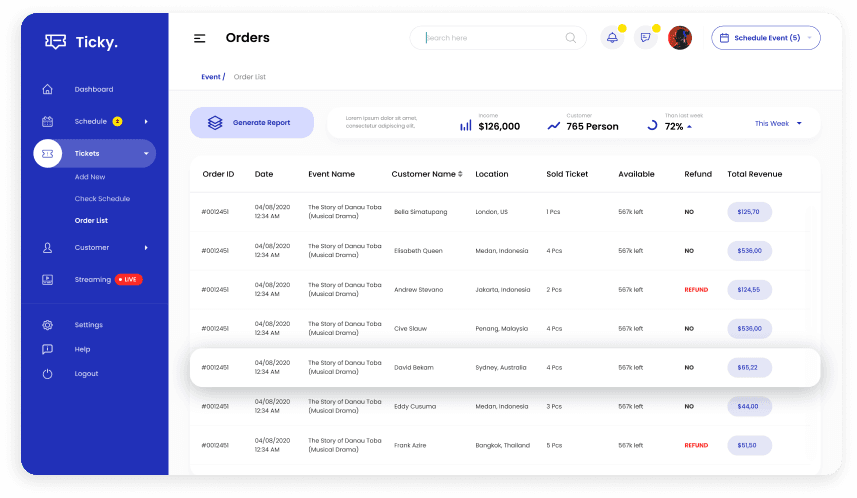Click the user profile avatar
Image resolution: width=857 pixels, height=498 pixels.
tap(680, 38)
